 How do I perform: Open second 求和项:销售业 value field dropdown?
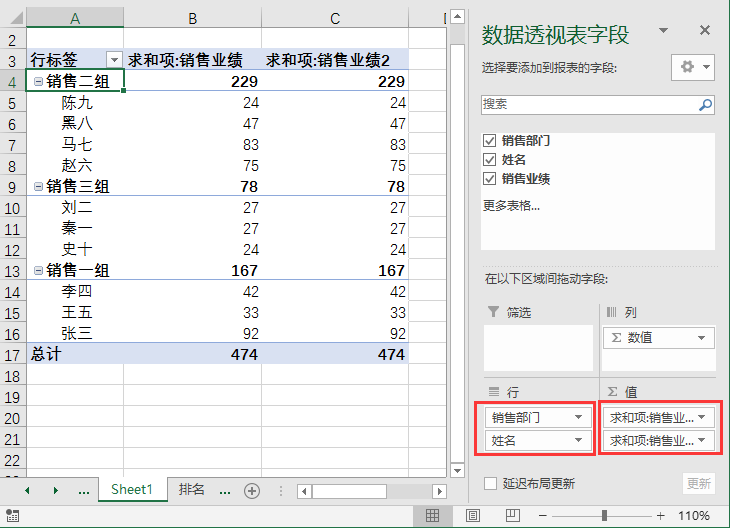tap(702, 440)
